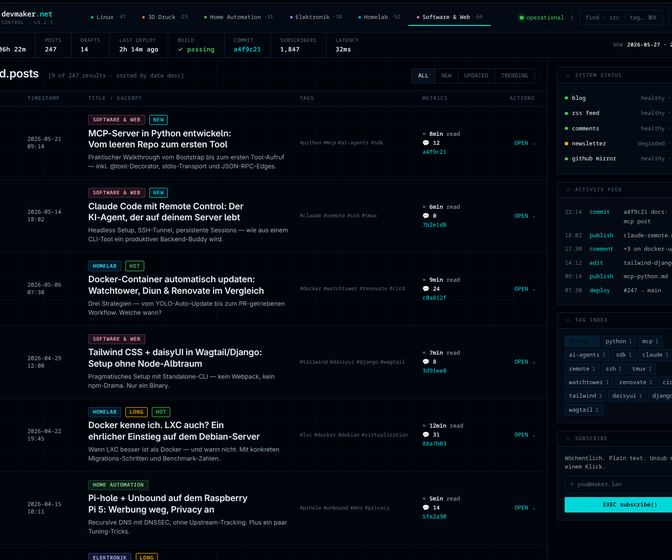Select the tailwind tag chip

click(585, 395)
